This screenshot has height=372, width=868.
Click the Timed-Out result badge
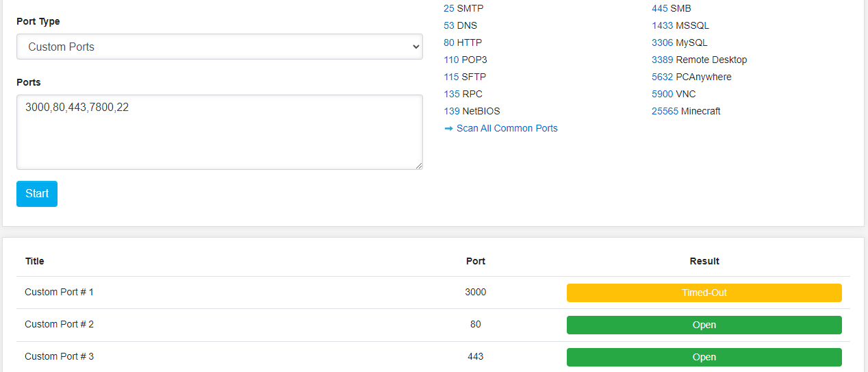coord(704,293)
